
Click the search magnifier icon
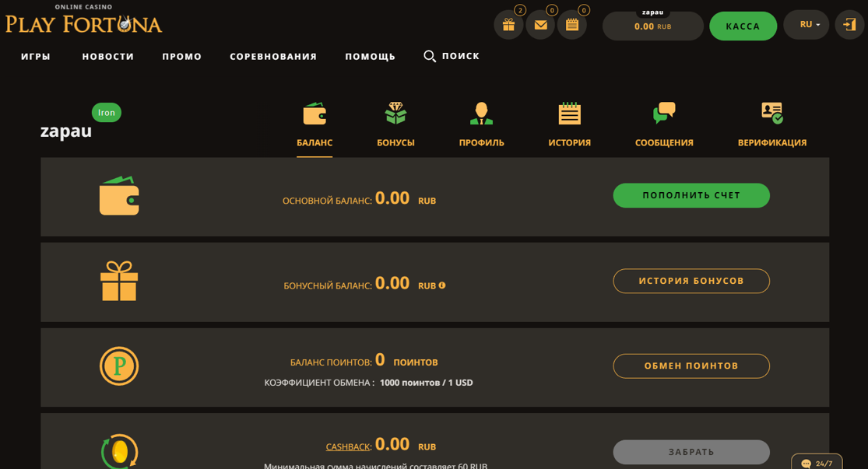[x=430, y=56]
